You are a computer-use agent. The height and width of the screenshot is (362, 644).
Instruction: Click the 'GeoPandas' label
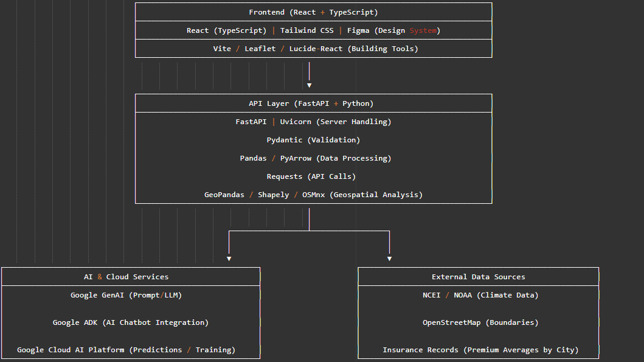[x=224, y=195]
